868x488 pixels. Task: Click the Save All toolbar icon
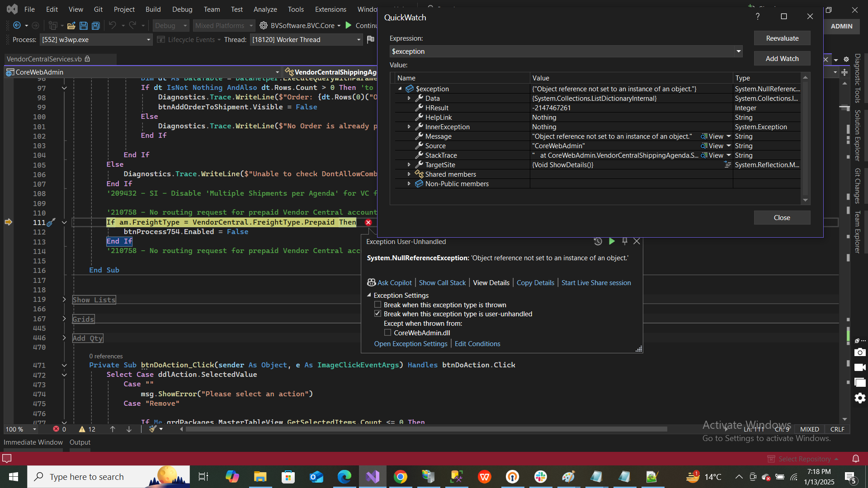[x=96, y=26]
